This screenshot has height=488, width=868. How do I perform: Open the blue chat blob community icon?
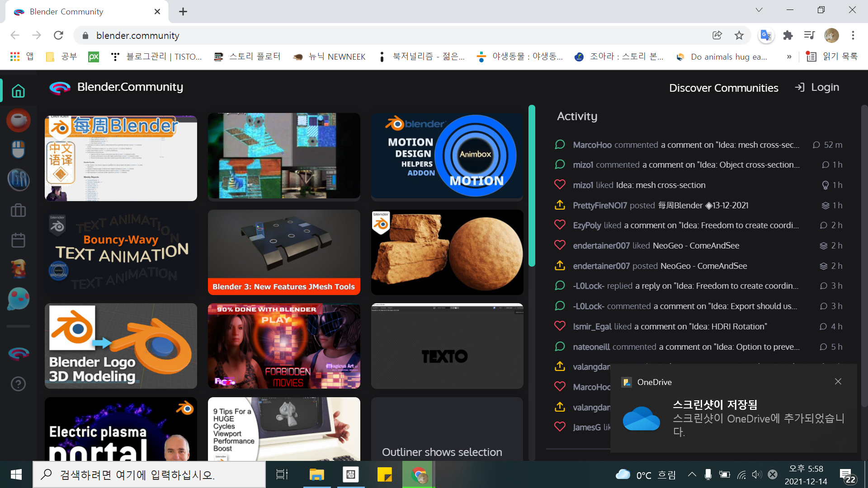pos(18,299)
